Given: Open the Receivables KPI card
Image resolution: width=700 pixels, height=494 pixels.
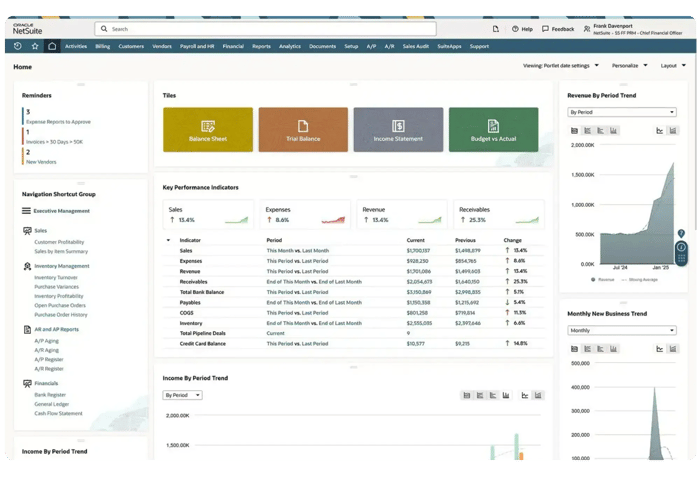Looking at the screenshot, I should pos(499,215).
